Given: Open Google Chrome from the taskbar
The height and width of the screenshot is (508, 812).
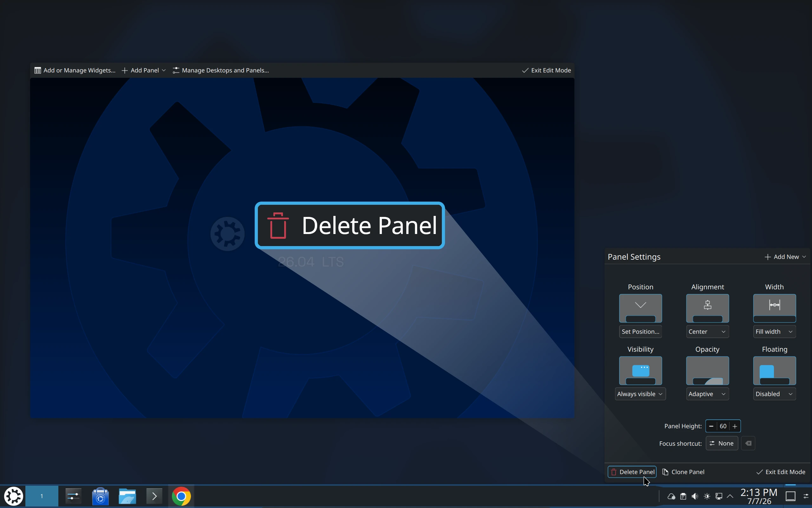Looking at the screenshot, I should coord(181,496).
